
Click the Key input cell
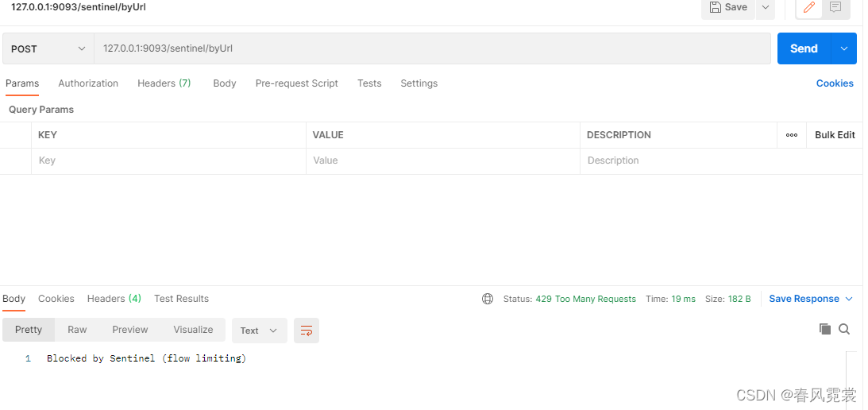click(x=168, y=161)
